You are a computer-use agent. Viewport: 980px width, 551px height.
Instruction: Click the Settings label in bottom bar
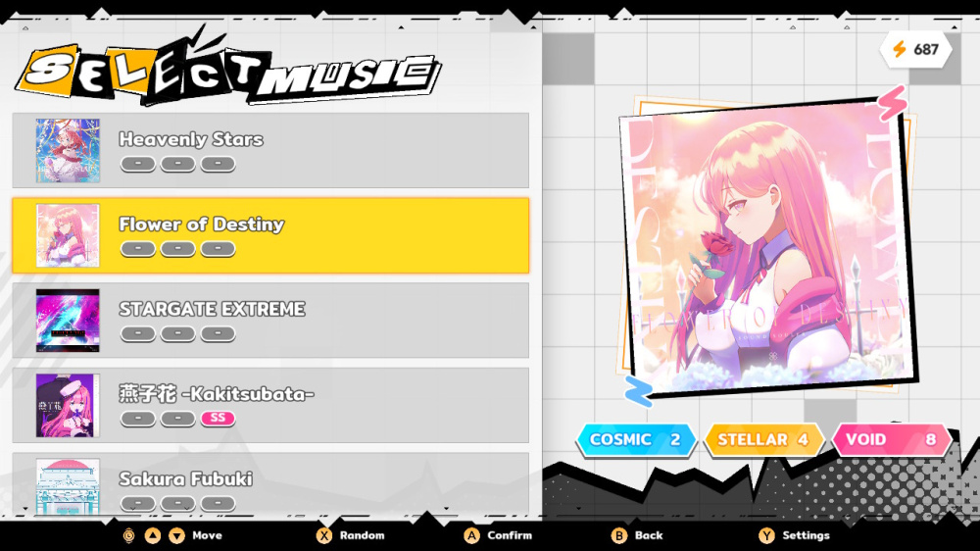pos(806,535)
